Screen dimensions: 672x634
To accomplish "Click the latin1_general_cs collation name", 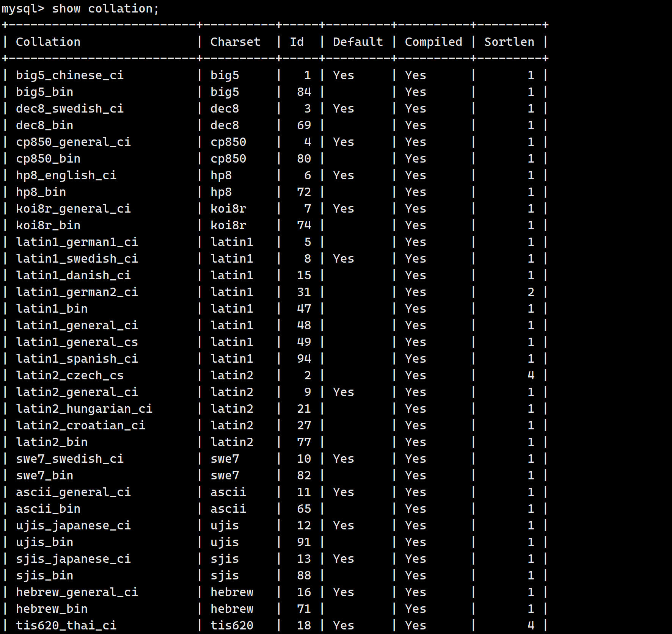I will click(77, 342).
